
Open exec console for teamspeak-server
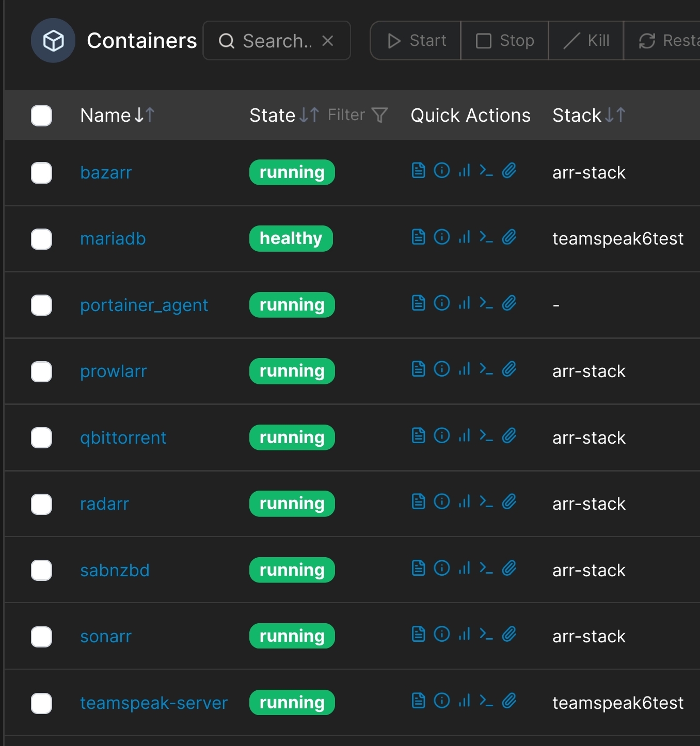point(486,701)
